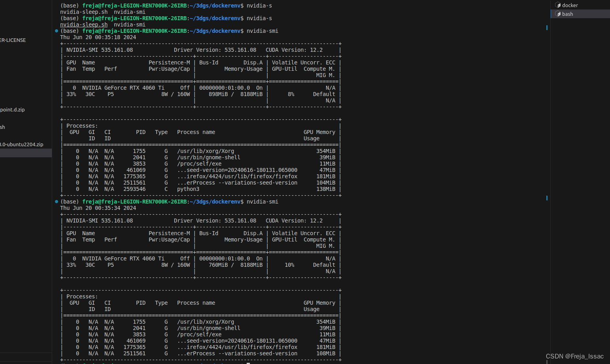Click the lower blue marker on the right edge
Viewport: 610px width, 364px height.
coord(547,198)
